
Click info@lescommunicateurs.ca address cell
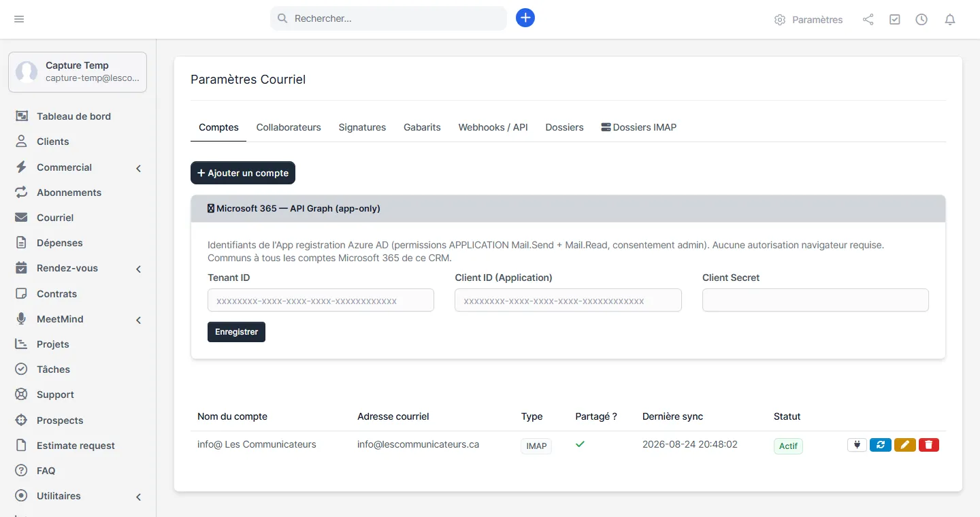[418, 444]
